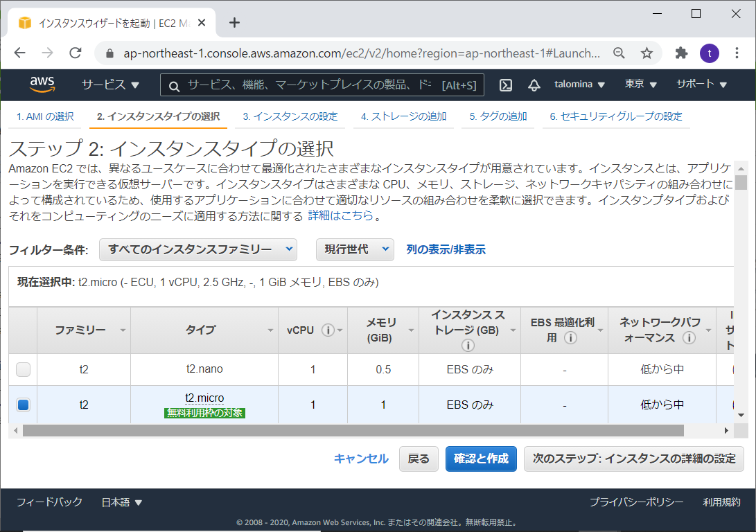Click the AWS logo home icon
Image resolution: width=756 pixels, height=532 pixels.
coord(42,85)
